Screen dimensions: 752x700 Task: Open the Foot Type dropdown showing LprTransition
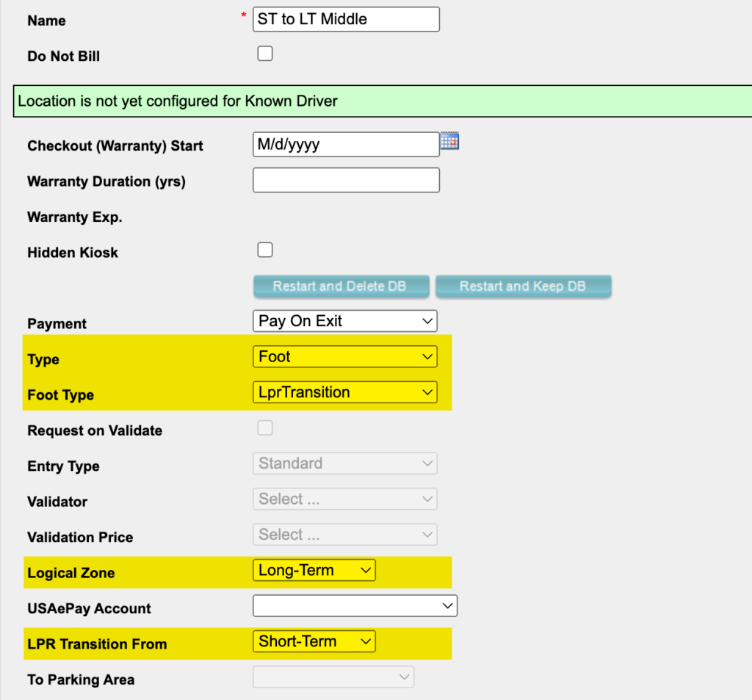coord(344,392)
